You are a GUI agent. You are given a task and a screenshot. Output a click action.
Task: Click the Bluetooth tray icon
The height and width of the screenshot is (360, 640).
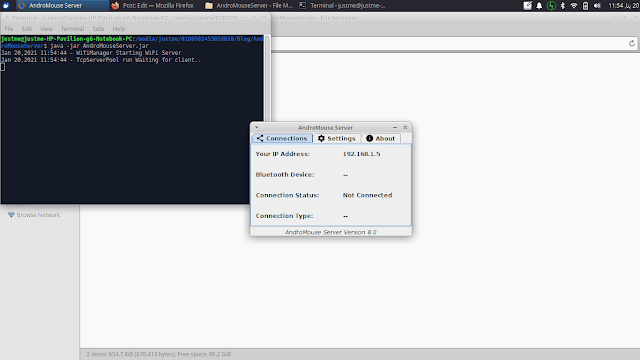[x=562, y=5]
